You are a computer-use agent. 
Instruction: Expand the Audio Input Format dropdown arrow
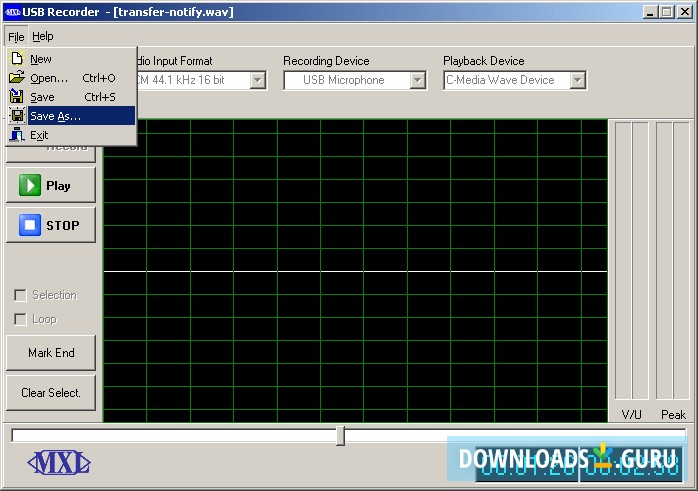[258, 81]
